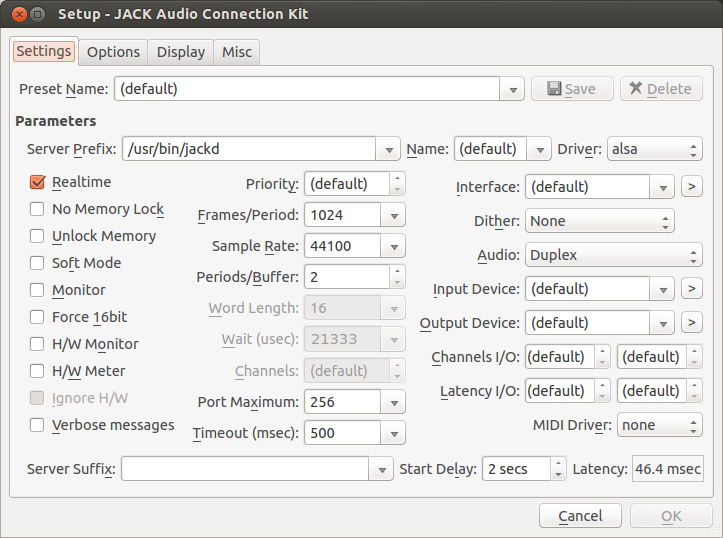Screen dimensions: 723x538
Task: Open the Misc tab
Action: pyautogui.click(x=237, y=52)
